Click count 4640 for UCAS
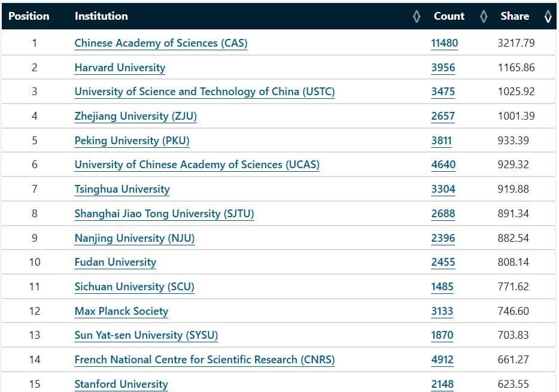559x392 pixels. [x=443, y=165]
